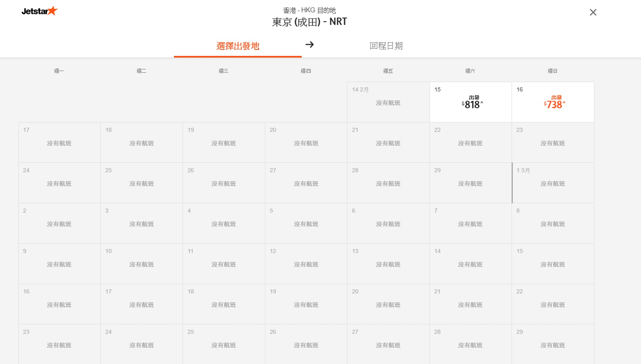The image size is (641, 364).
Task: Select February 17 date cell
Action: click(59, 142)
